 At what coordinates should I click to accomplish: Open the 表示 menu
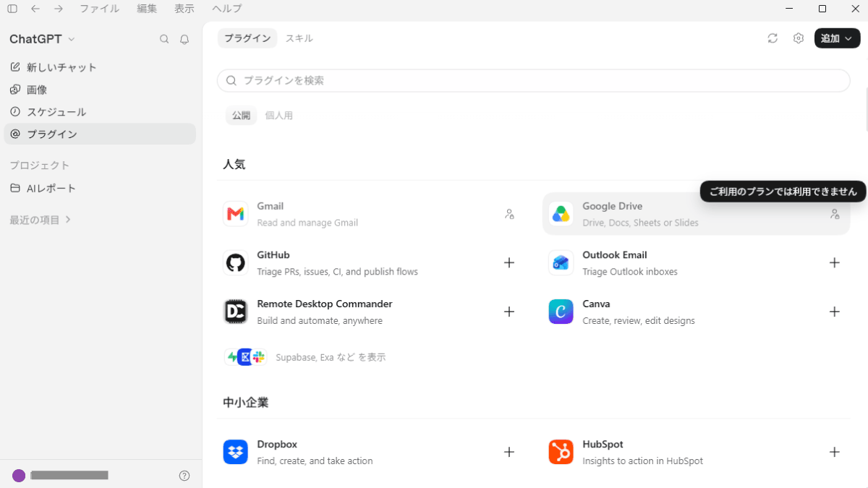(184, 9)
